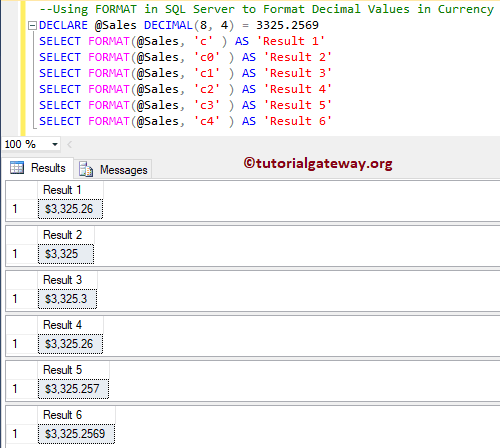Click the 'c2' format string in code
The image size is (500, 448).
click(207, 89)
